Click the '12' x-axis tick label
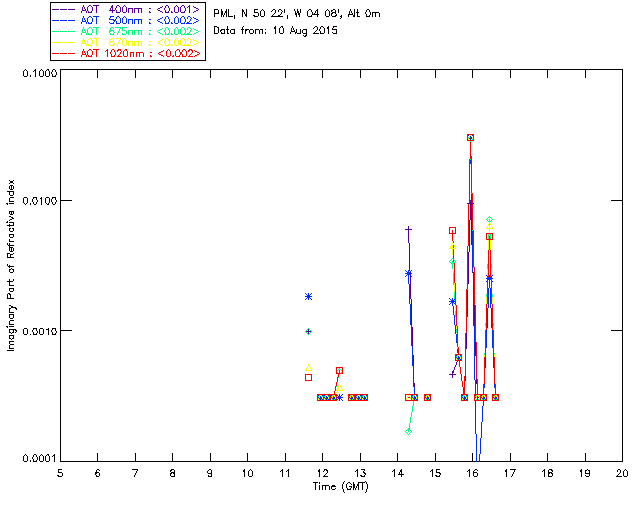This screenshot has width=640, height=512. pos(322,473)
